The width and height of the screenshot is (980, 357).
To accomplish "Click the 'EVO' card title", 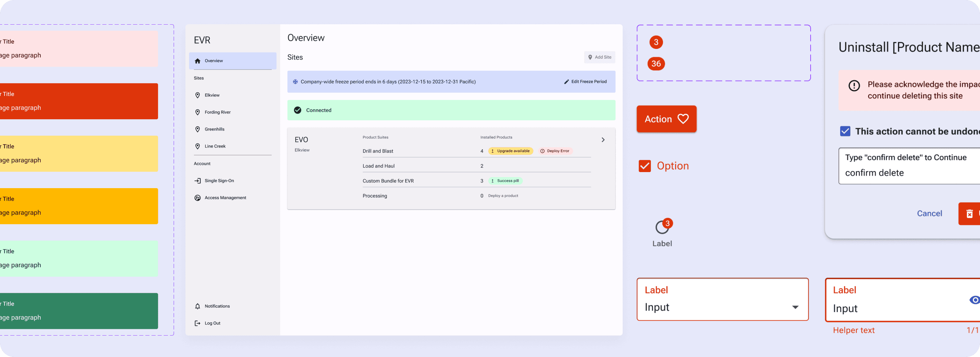I will (301, 140).
